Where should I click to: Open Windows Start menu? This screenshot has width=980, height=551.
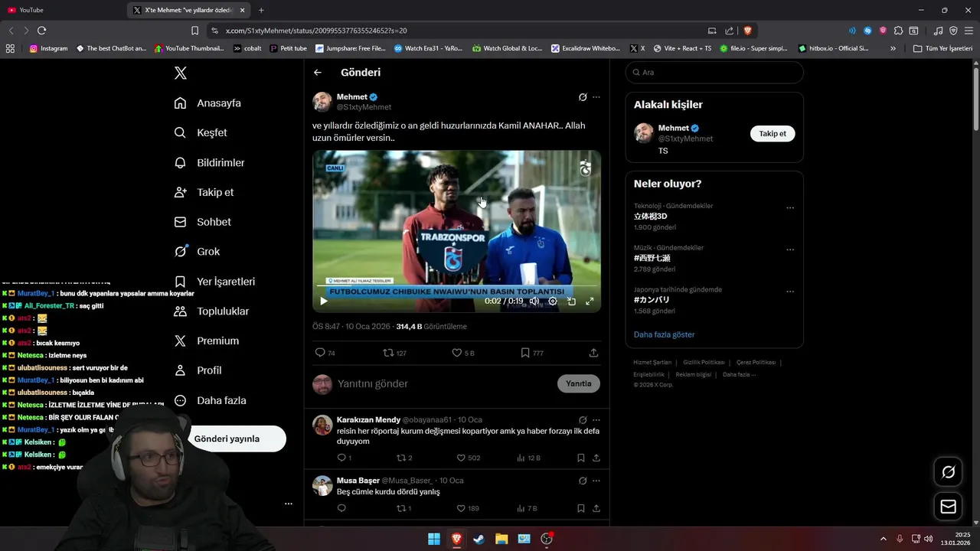coord(434,539)
